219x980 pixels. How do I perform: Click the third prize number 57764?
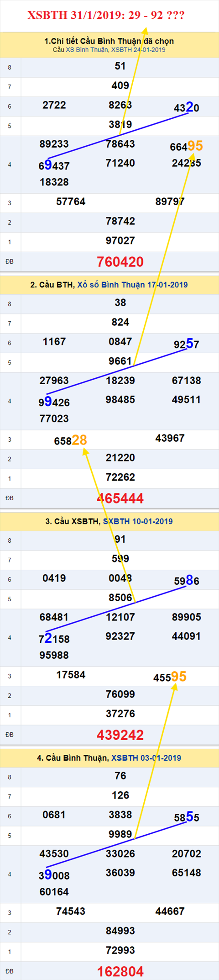(71, 201)
